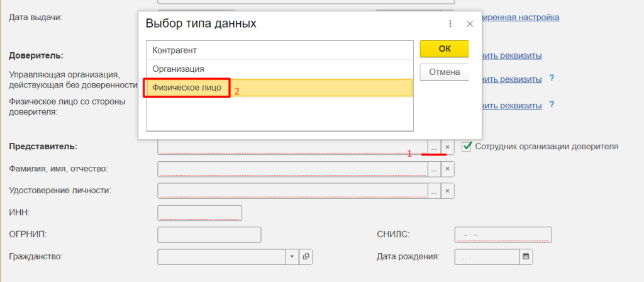Click the СНИЛС input field
The image size is (644, 282).
coord(502,235)
